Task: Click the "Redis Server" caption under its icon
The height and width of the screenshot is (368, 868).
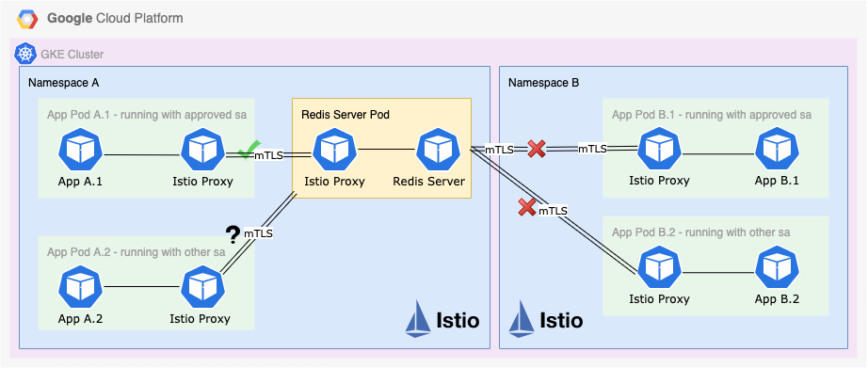Action: tap(429, 182)
